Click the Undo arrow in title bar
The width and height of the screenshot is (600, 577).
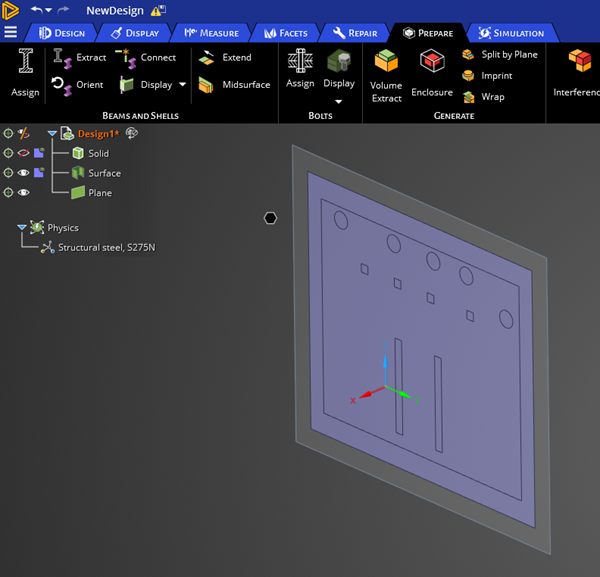[x=36, y=10]
